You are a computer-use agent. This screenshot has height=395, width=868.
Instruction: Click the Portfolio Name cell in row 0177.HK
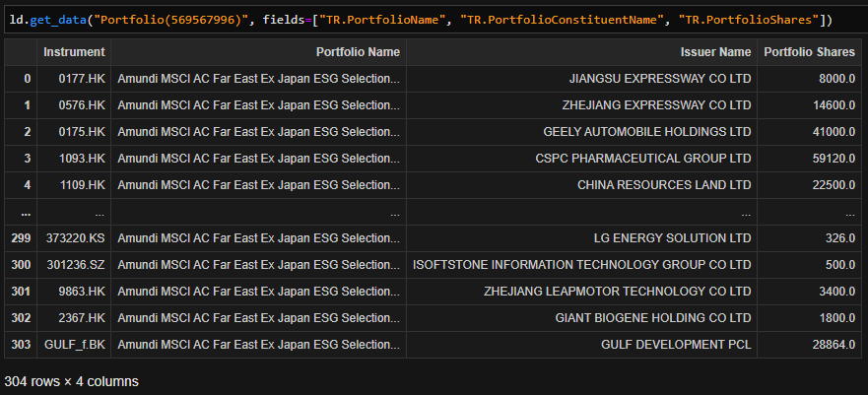tap(258, 79)
